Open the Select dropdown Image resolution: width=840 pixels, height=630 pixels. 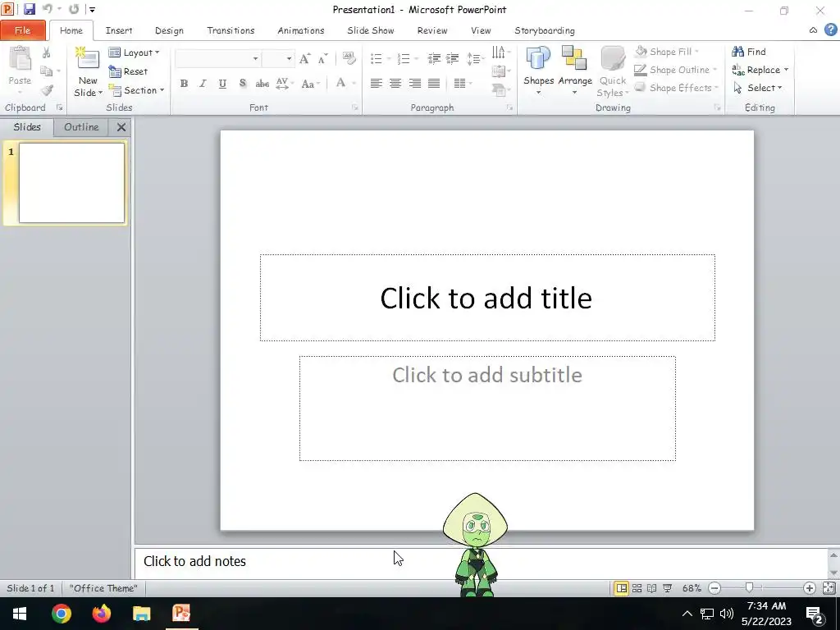click(x=757, y=88)
